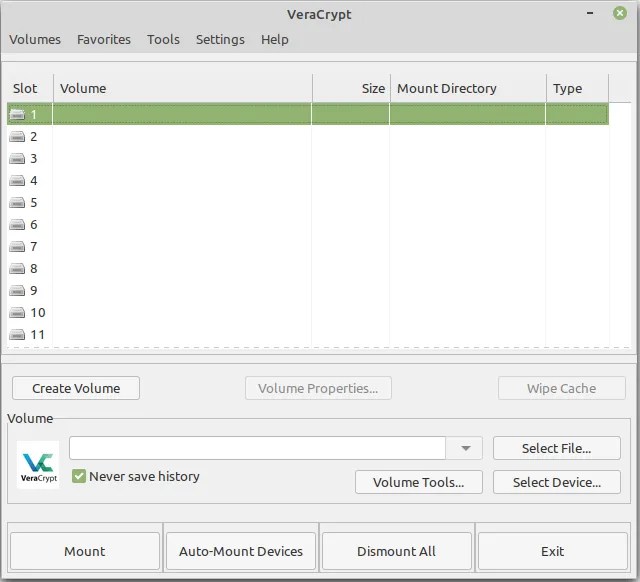Open the Favorites menu

pos(104,40)
